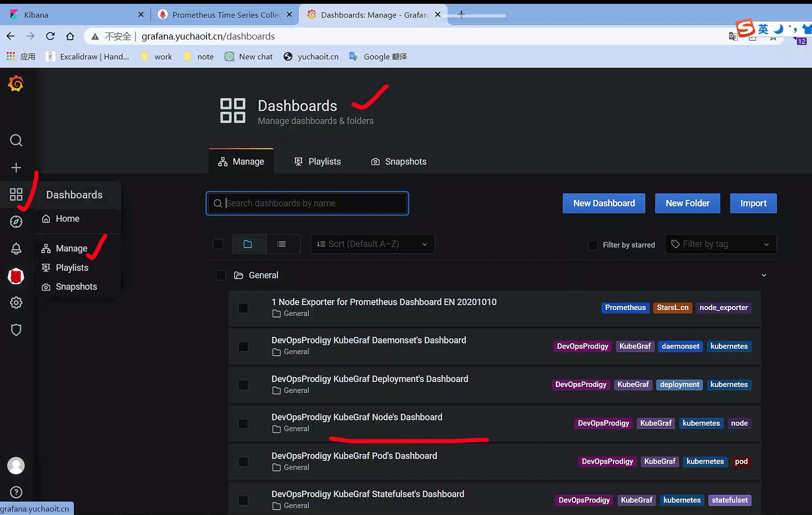This screenshot has height=515, width=812.
Task: Switch to list view layout icon
Action: [x=281, y=244]
